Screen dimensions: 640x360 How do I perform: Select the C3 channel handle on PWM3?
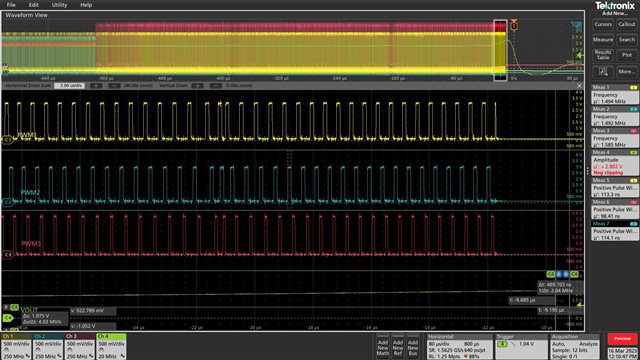coord(7,255)
